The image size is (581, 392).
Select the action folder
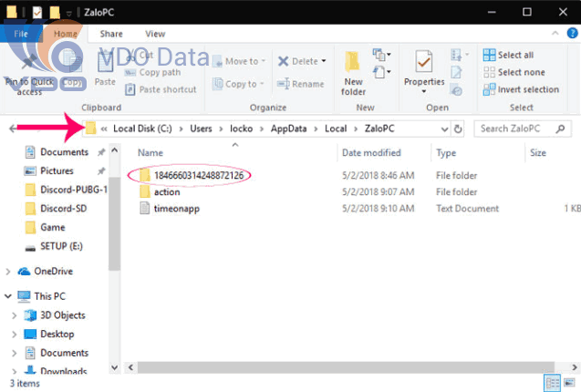point(160,192)
